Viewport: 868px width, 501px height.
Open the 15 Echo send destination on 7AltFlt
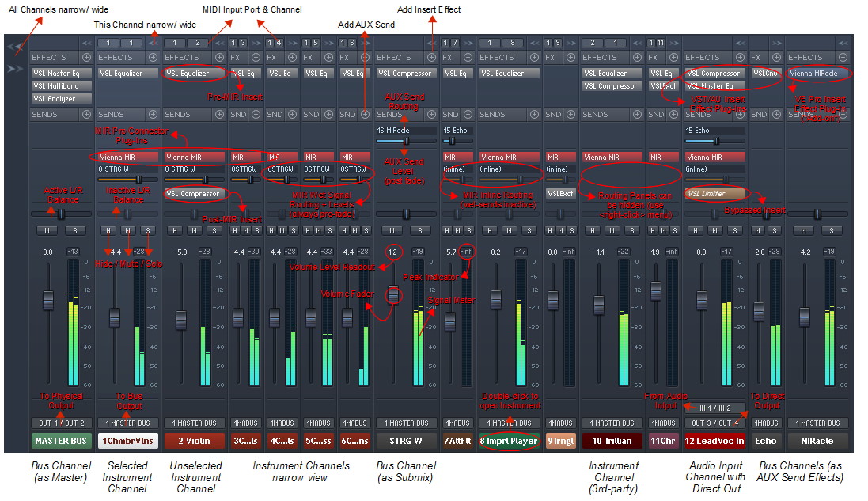(457, 131)
